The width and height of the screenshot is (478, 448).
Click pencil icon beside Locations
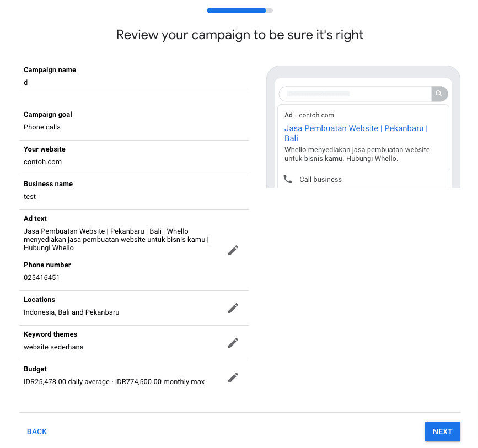[233, 308]
